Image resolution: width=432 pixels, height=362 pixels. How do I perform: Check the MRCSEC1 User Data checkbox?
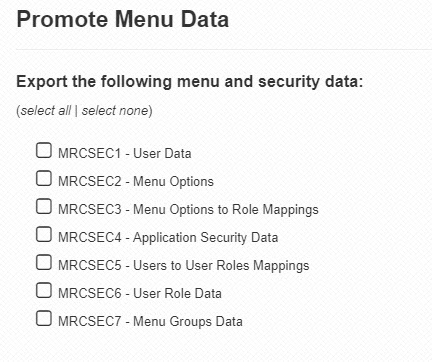(44, 150)
